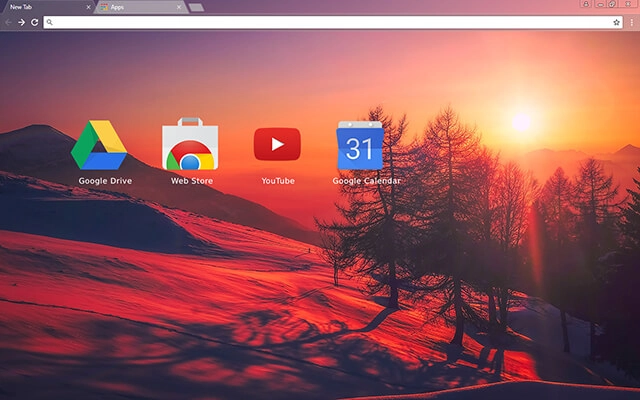
Task: Go forward with the forward arrow
Action: pyautogui.click(x=21, y=22)
